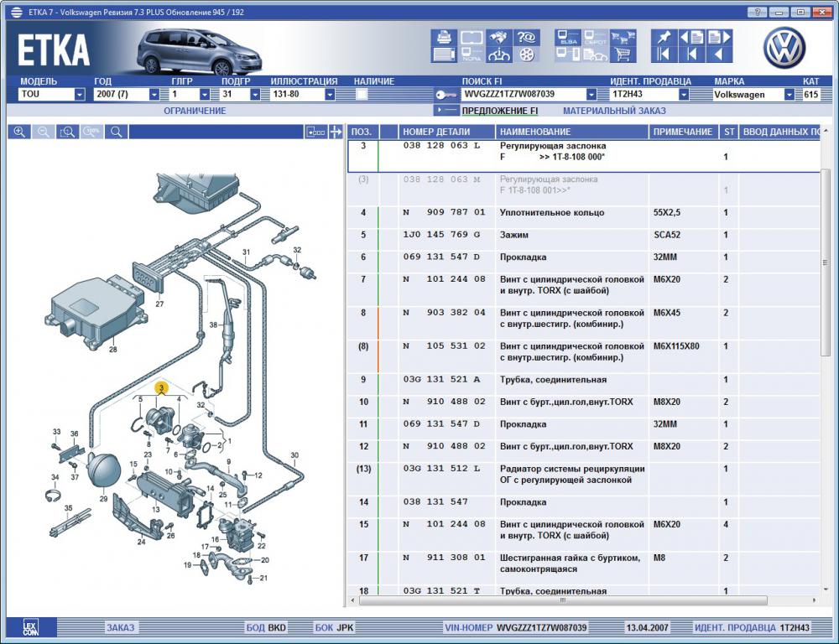The width and height of the screenshot is (839, 644).
Task: Toggle the НАЛИЧИЕ checkbox
Action: (362, 95)
